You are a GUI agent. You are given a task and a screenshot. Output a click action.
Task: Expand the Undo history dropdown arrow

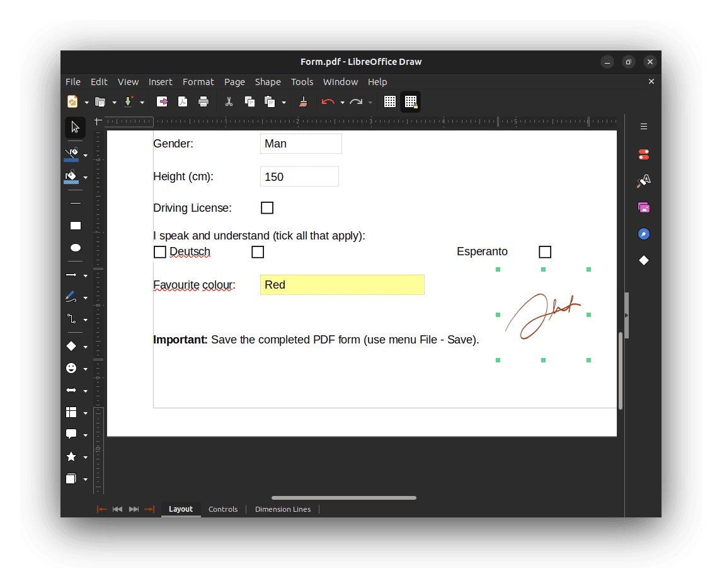342,103
